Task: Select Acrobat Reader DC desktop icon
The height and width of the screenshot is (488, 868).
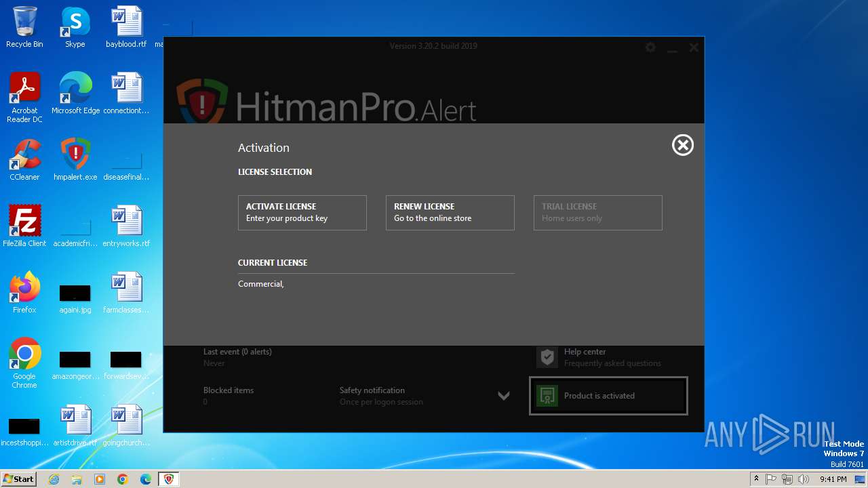Action: coord(24,98)
